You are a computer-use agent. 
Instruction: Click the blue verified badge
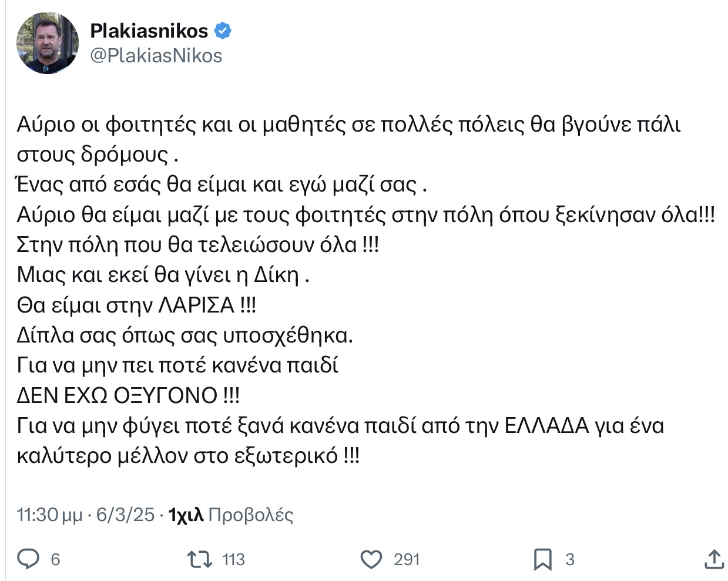click(223, 31)
